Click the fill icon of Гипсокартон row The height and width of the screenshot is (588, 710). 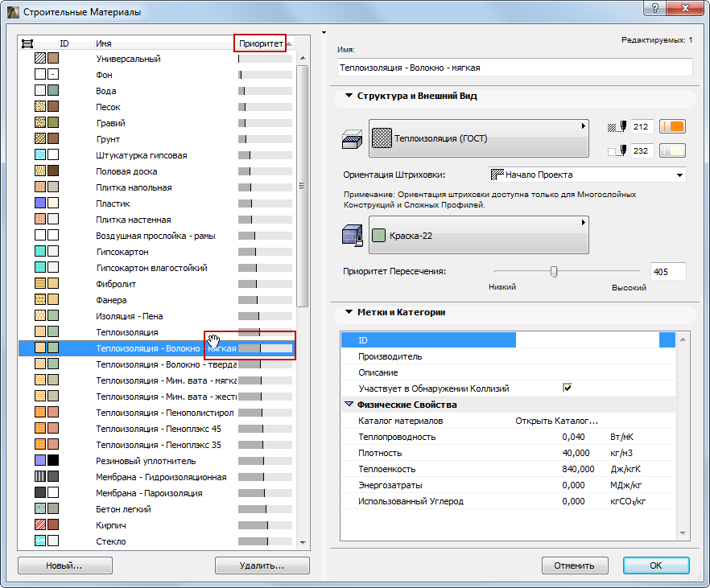click(x=40, y=251)
